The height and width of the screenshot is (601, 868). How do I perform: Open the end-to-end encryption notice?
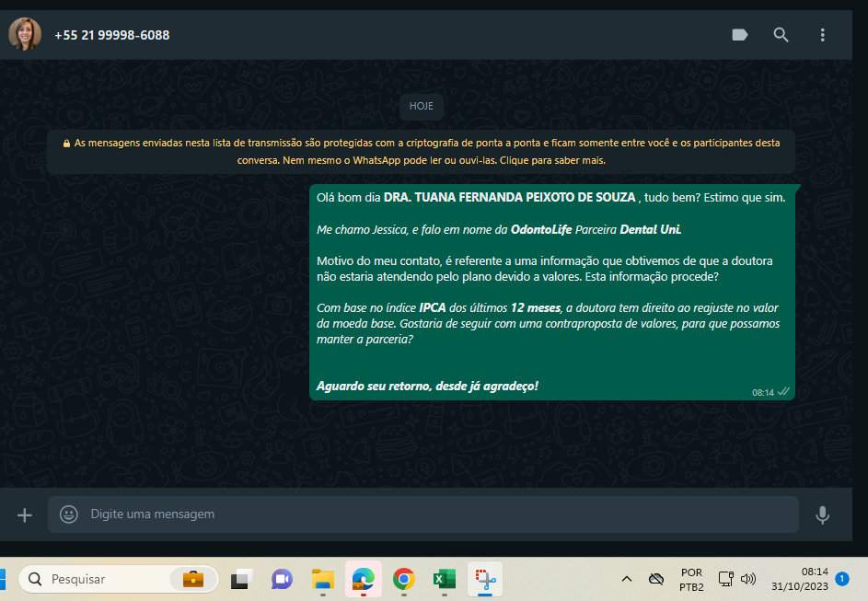tap(422, 152)
